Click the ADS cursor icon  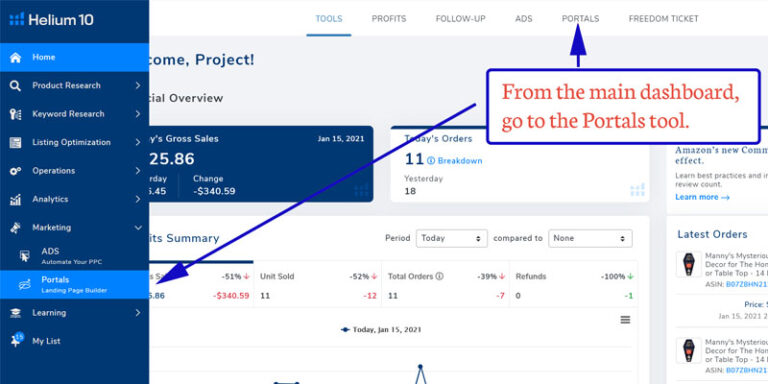(x=24, y=256)
